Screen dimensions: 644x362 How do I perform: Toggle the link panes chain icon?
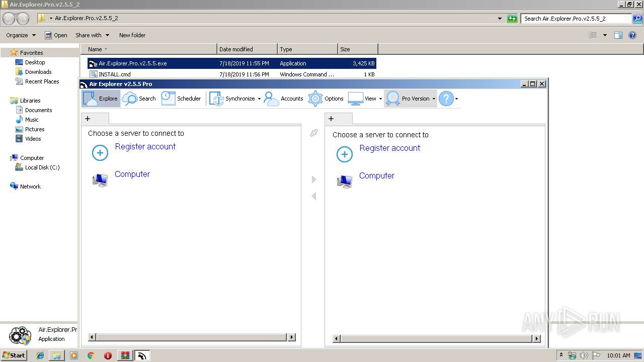coord(314,133)
